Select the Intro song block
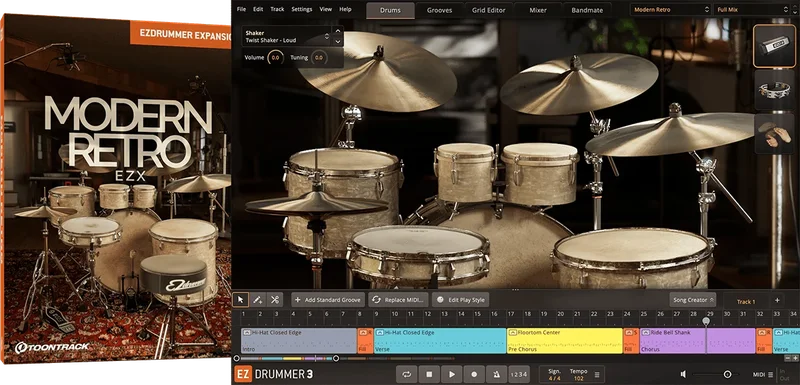800x385 pixels. (298, 341)
